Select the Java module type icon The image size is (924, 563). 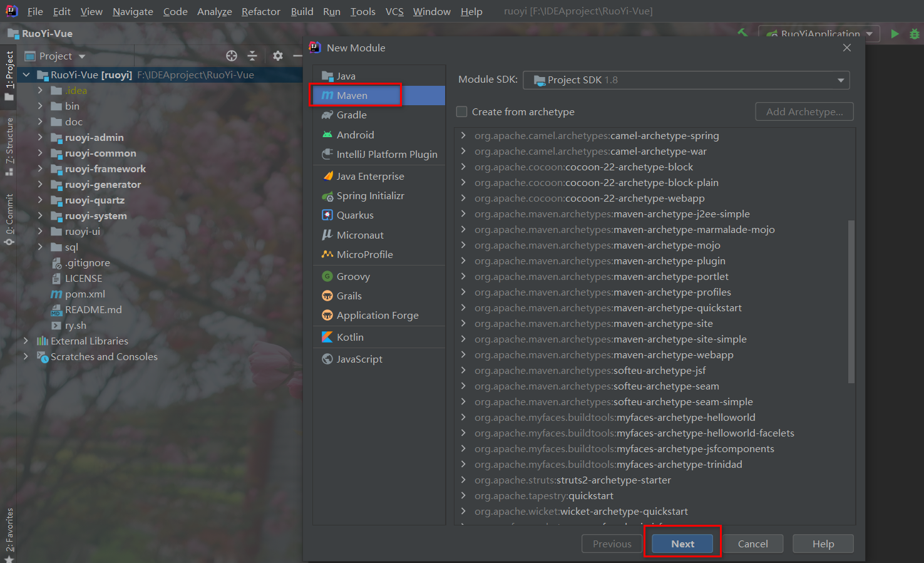point(327,76)
